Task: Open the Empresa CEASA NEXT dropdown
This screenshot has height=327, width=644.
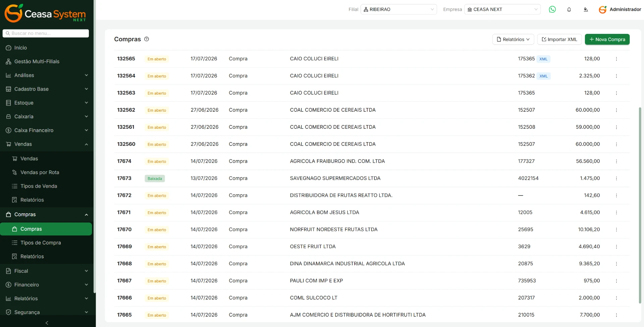Action: [x=502, y=9]
